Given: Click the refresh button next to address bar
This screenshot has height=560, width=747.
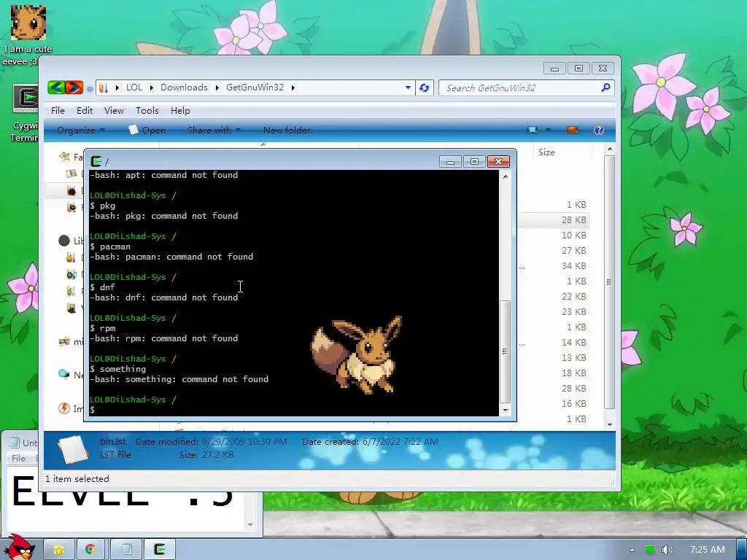Looking at the screenshot, I should [x=424, y=87].
